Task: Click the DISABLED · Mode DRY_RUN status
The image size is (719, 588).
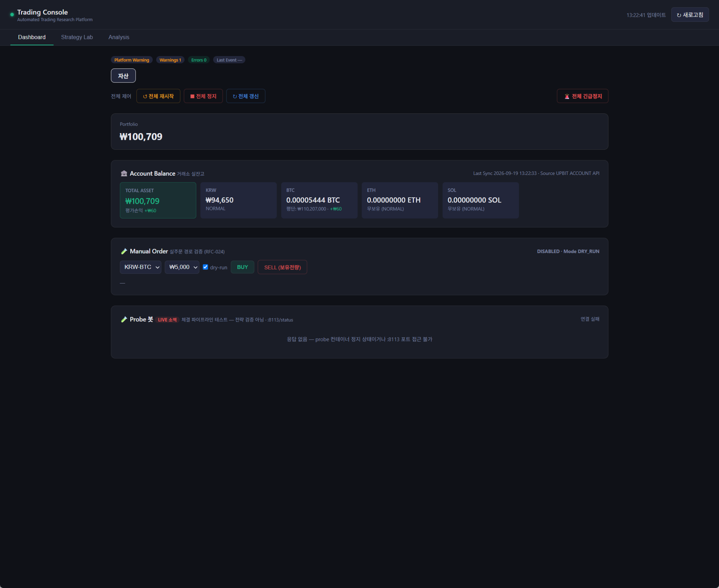Action: click(568, 251)
